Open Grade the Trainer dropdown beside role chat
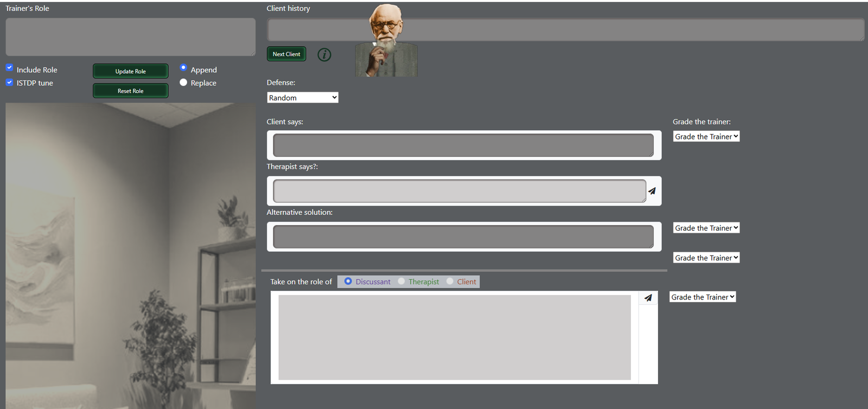Viewport: 868px width, 409px height. (703, 297)
